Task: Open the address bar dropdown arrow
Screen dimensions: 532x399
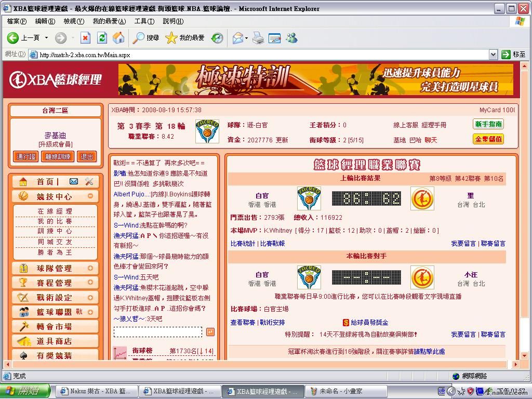Action: [x=494, y=54]
